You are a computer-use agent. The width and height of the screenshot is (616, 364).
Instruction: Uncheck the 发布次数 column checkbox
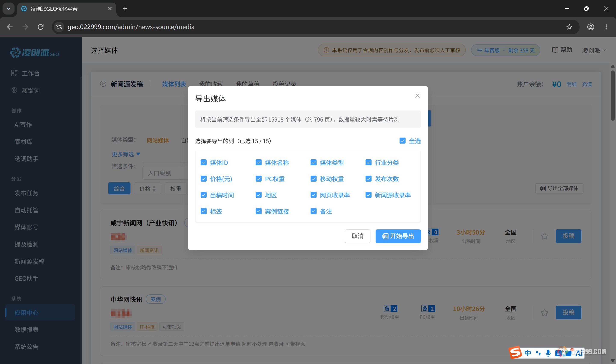tap(369, 179)
